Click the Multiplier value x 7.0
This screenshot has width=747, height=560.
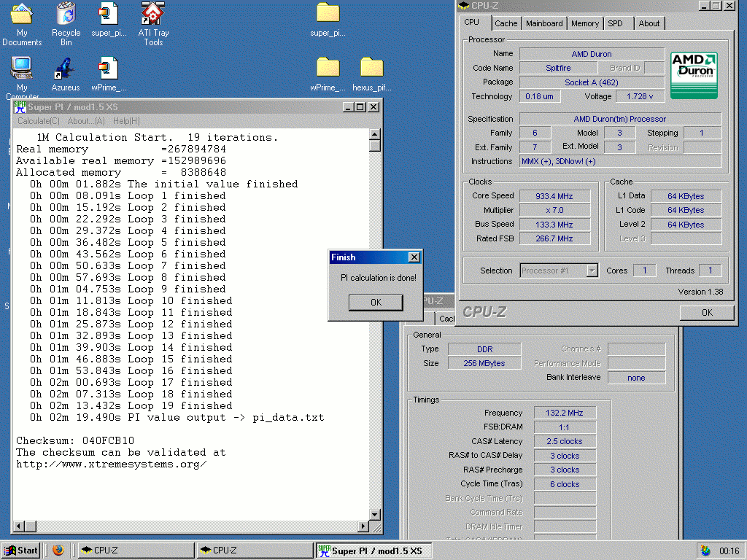click(x=554, y=210)
